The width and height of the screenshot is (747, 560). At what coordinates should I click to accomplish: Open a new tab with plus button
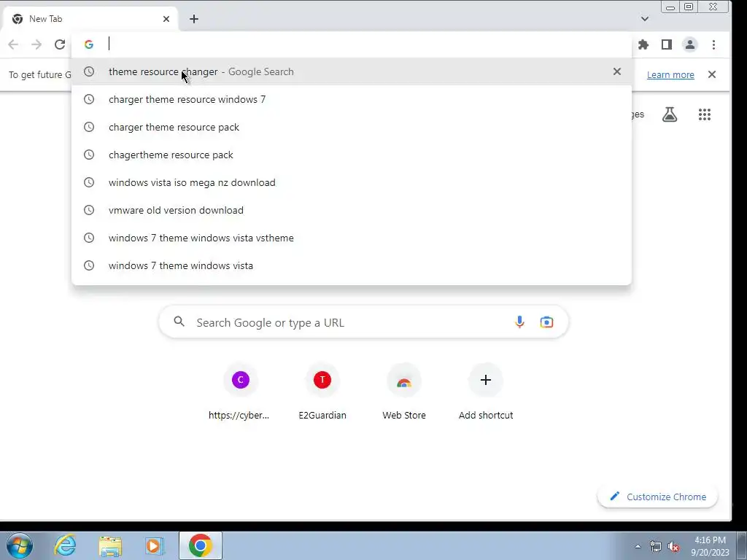pyautogui.click(x=194, y=19)
